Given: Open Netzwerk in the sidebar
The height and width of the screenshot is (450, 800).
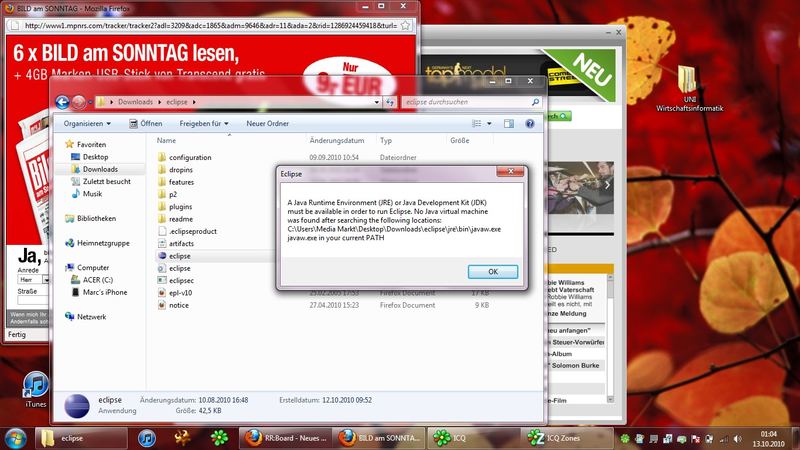Looking at the screenshot, I should pos(91,317).
